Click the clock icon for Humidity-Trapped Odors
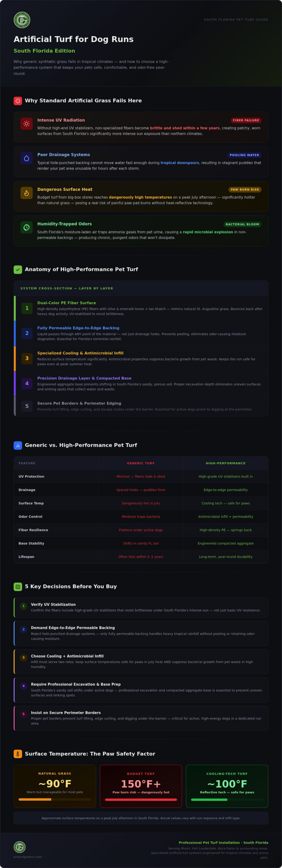This screenshot has height=868, width=282. 26,228
